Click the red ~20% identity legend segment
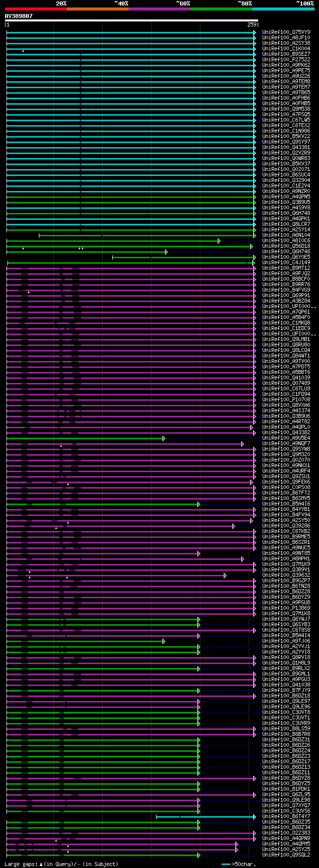 pos(35,9)
